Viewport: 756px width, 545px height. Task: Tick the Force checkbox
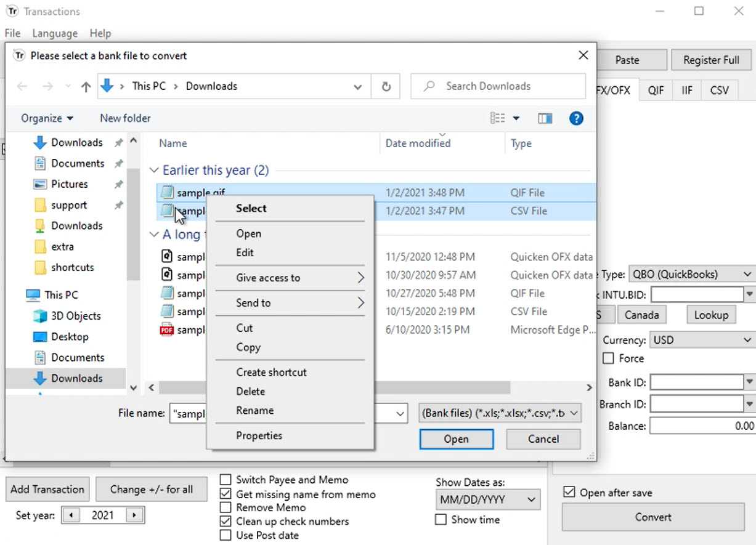[x=608, y=358]
